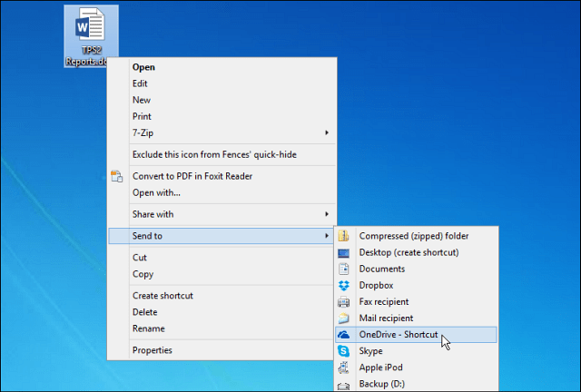Click the Backup (D:) drive icon
The width and height of the screenshot is (581, 392).
[x=343, y=386]
